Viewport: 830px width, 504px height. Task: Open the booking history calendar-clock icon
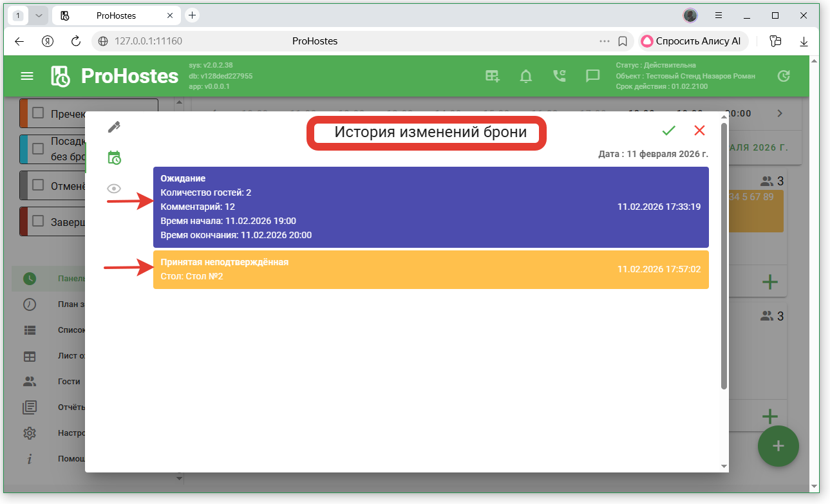pyautogui.click(x=114, y=158)
